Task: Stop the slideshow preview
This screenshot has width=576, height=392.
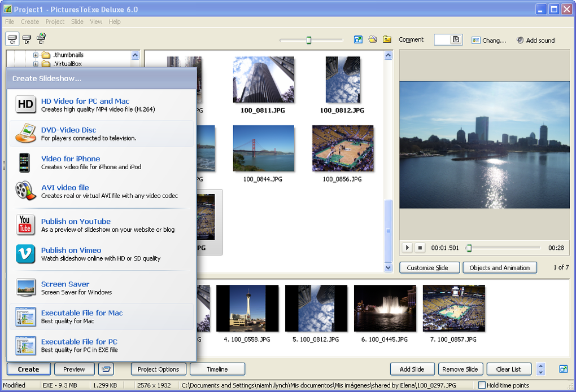Action: pyautogui.click(x=420, y=248)
